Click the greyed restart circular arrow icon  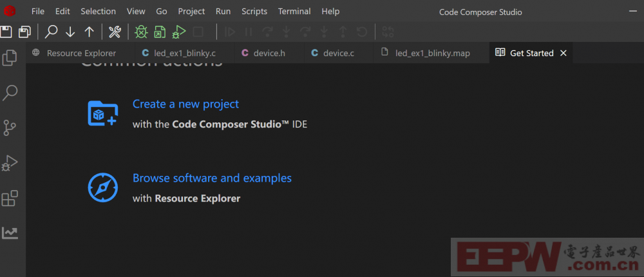tap(361, 32)
